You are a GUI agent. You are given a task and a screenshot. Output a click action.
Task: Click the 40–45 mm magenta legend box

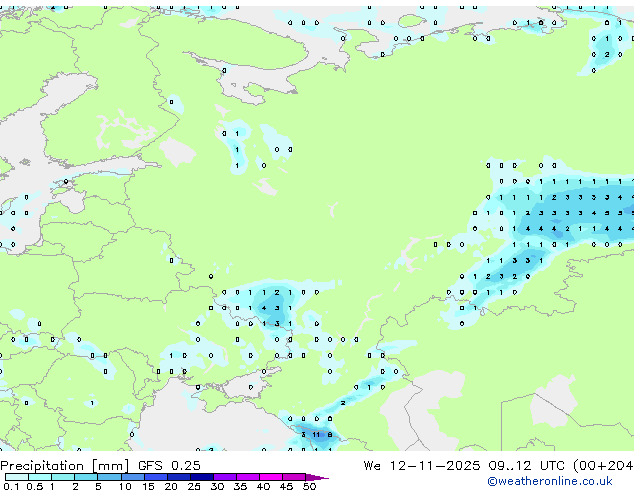click(271, 477)
